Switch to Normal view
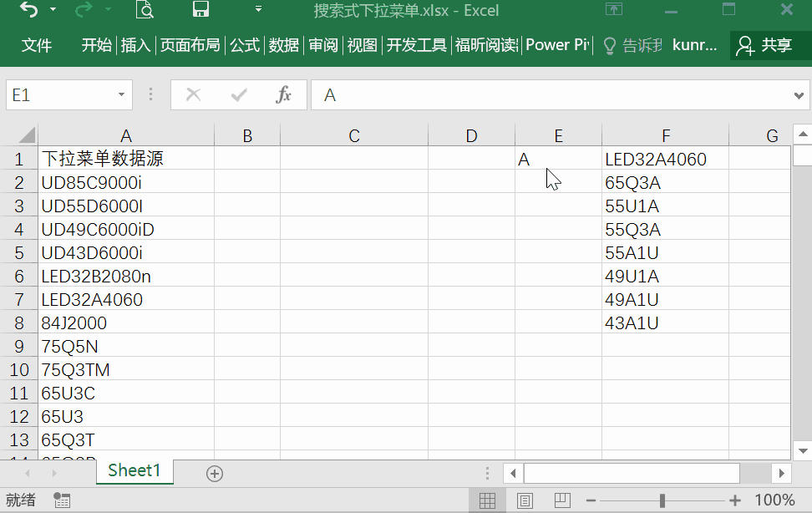812x513 pixels. click(487, 500)
